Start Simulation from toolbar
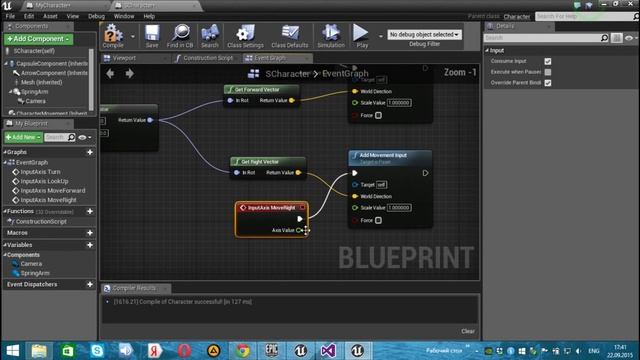 [x=331, y=36]
